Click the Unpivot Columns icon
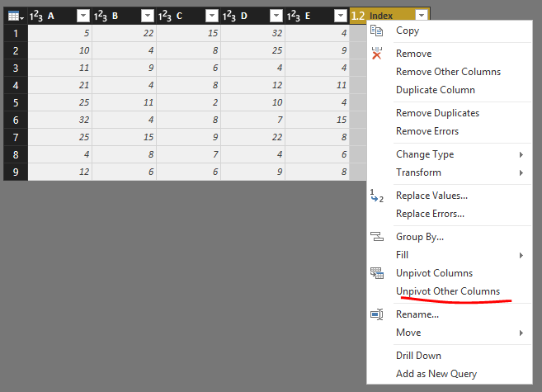Screen dimensions: 542x392 point(377,273)
